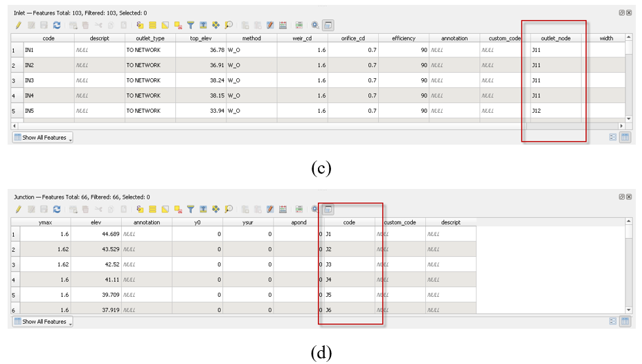Switch Junction panel to table view
The height and width of the screenshot is (364, 642).
coord(624,322)
